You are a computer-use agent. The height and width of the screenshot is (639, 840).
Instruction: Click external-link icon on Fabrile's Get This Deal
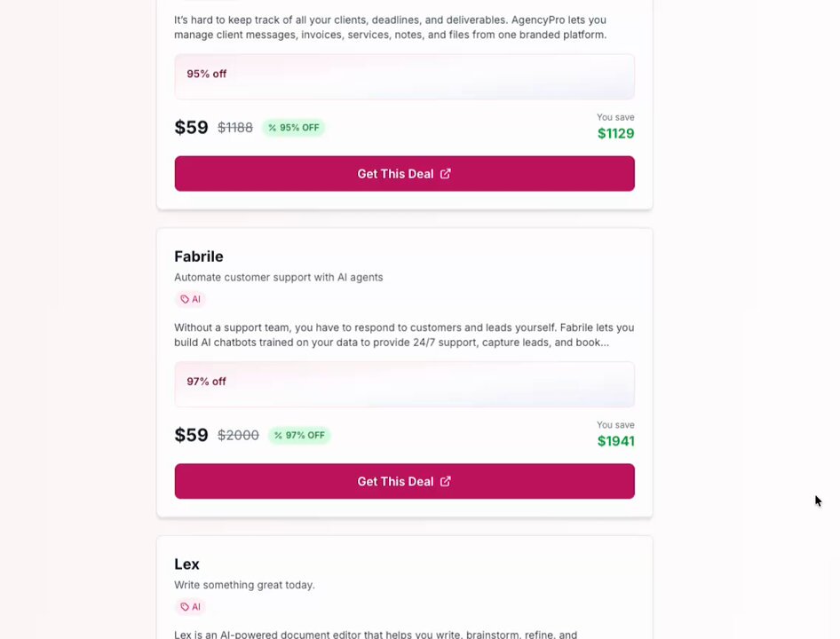pos(446,482)
